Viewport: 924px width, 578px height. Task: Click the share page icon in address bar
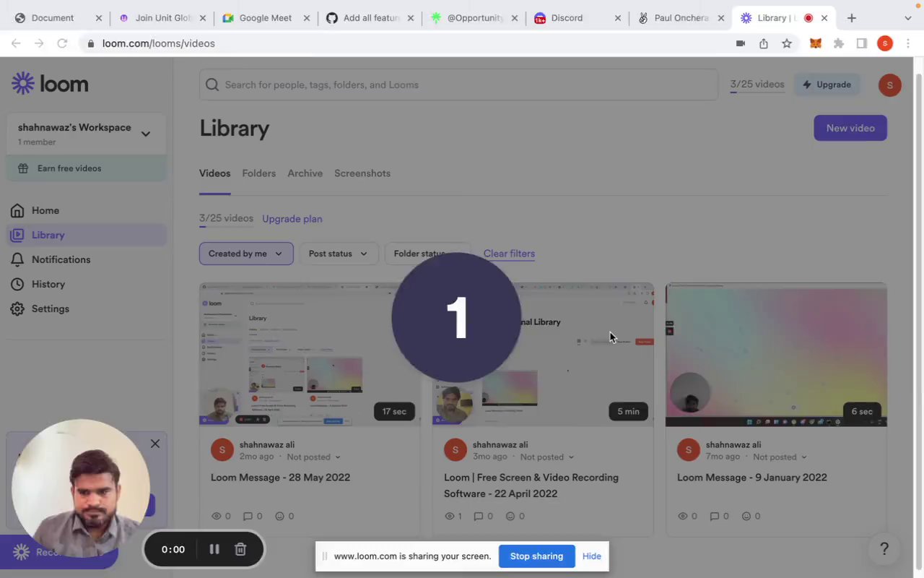click(x=764, y=43)
